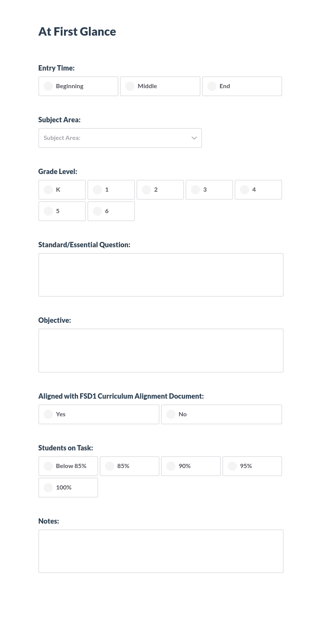Select grade level 6
This screenshot has width=322, height=644.
click(x=111, y=211)
